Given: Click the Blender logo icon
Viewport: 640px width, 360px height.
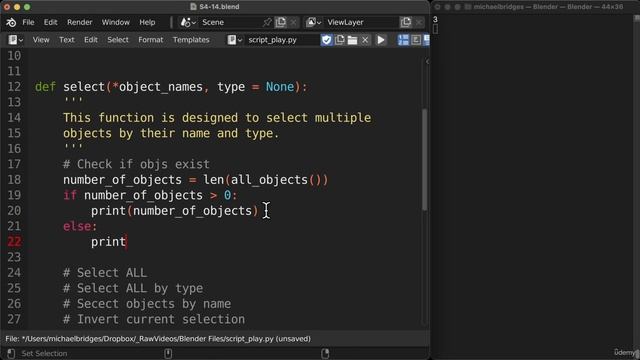Looking at the screenshot, I should click(x=11, y=22).
